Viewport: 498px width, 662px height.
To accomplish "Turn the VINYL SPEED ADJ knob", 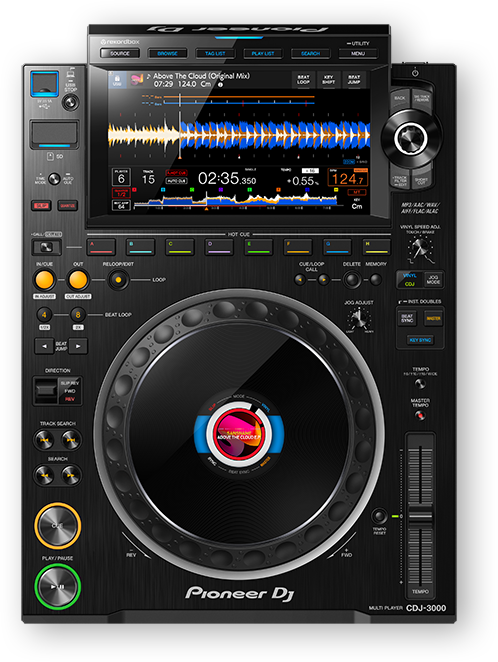I will (420, 248).
